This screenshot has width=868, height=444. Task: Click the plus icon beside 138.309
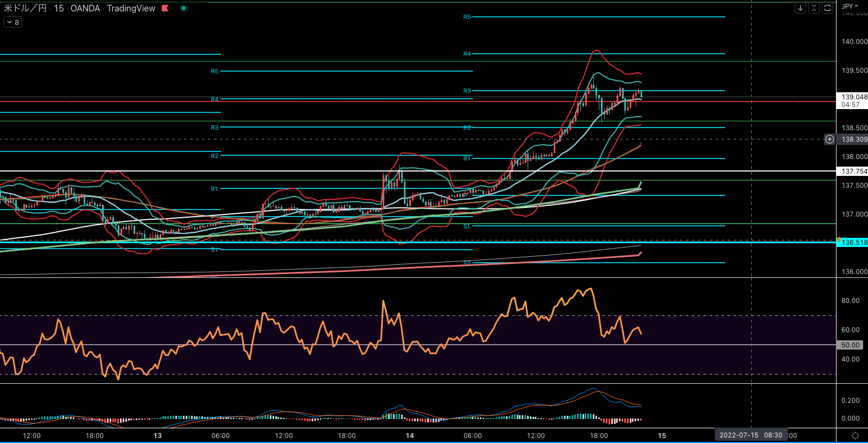coord(829,139)
